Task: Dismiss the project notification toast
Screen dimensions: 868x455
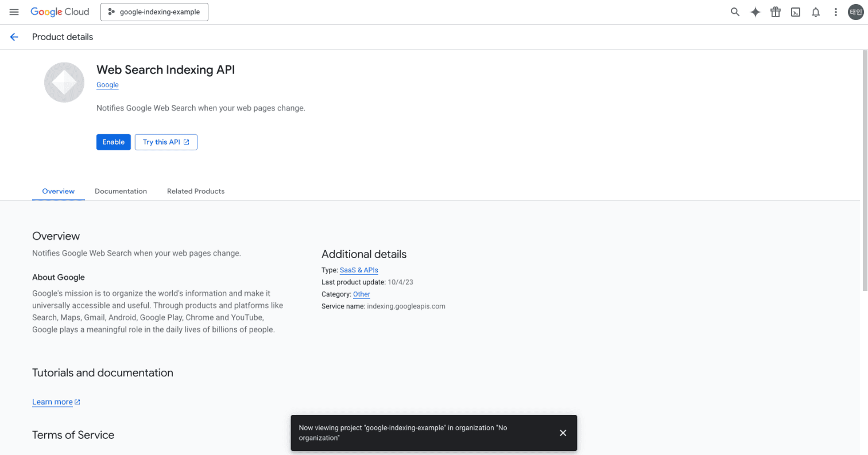Action: tap(563, 433)
